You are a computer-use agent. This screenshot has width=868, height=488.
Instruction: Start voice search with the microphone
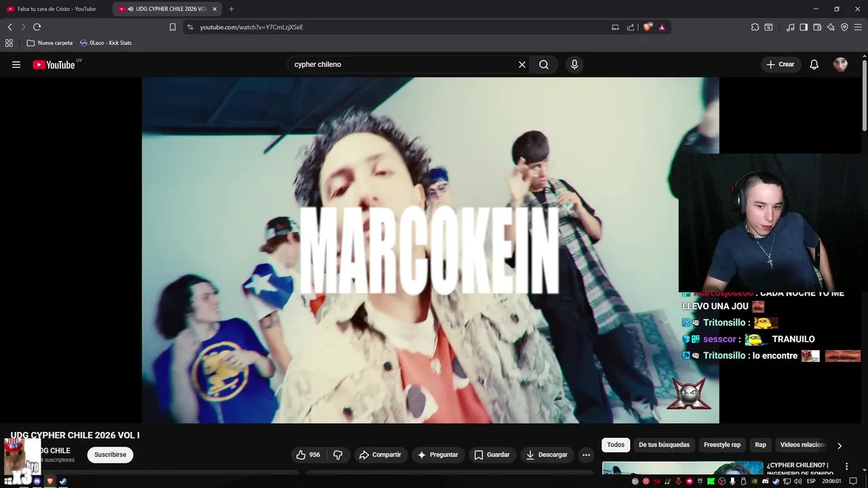574,64
